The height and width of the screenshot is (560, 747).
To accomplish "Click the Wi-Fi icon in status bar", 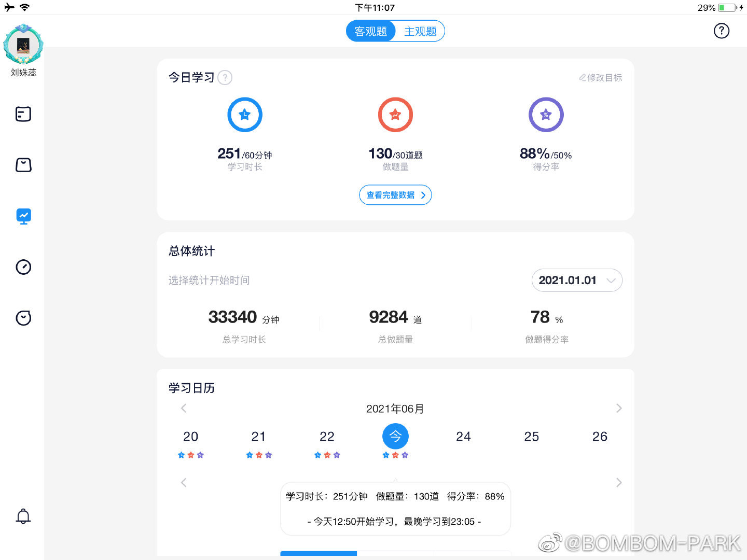I will [24, 7].
